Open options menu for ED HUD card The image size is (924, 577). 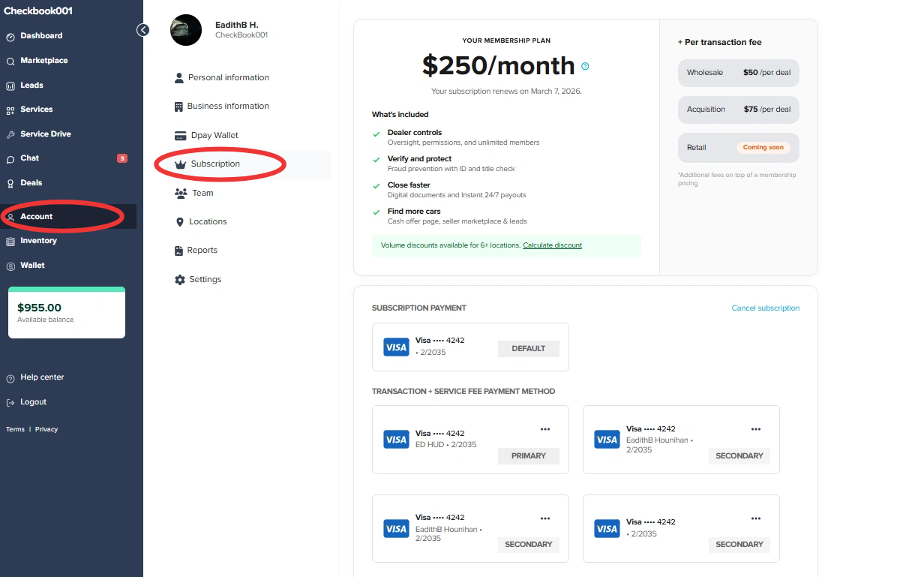(545, 429)
